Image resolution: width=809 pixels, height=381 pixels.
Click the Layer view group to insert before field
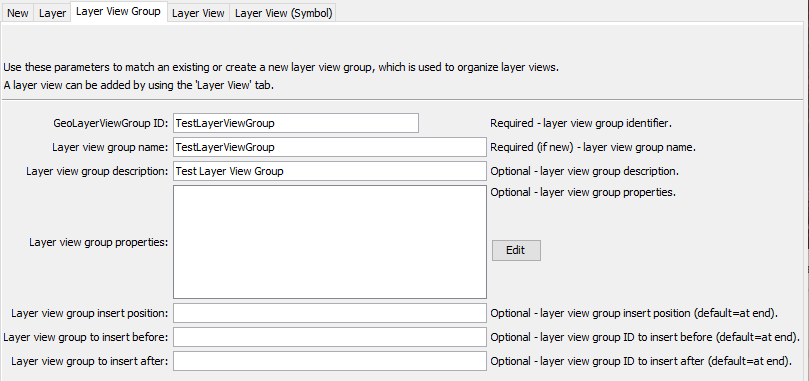tap(330, 337)
